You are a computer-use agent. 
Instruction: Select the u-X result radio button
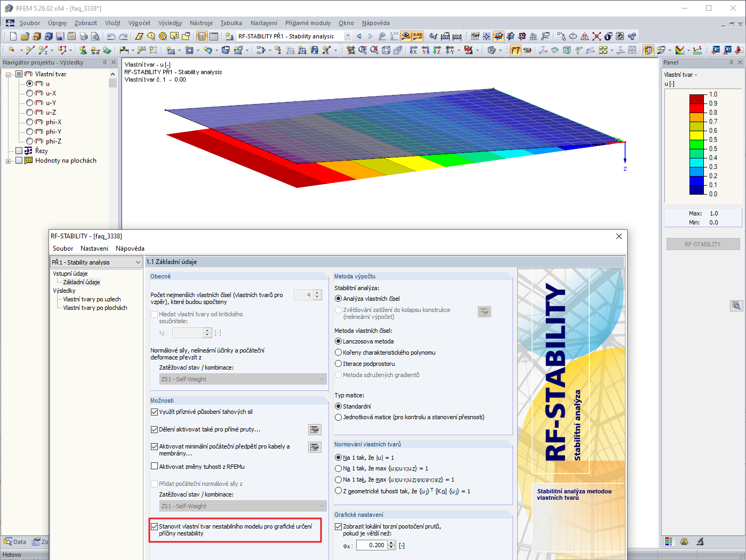(x=30, y=93)
